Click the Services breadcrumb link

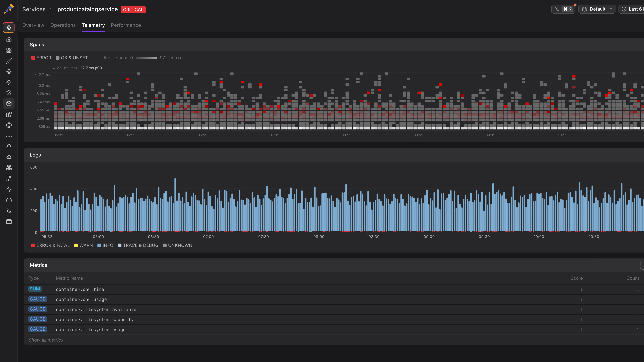pyautogui.click(x=34, y=9)
